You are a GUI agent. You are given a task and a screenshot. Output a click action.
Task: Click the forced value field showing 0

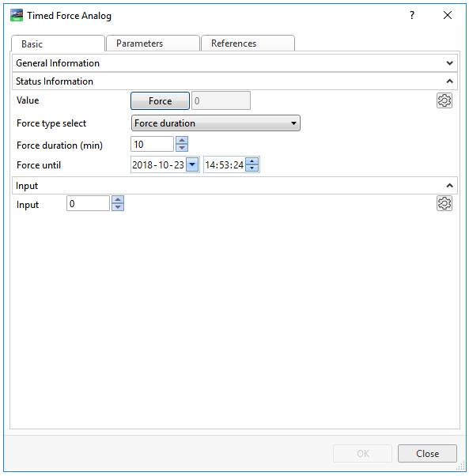[221, 100]
